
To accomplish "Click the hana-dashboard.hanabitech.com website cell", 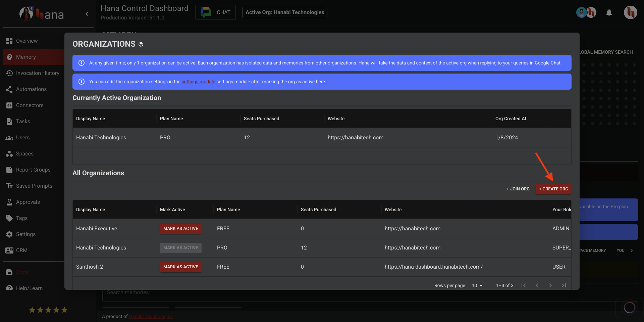I will point(434,267).
